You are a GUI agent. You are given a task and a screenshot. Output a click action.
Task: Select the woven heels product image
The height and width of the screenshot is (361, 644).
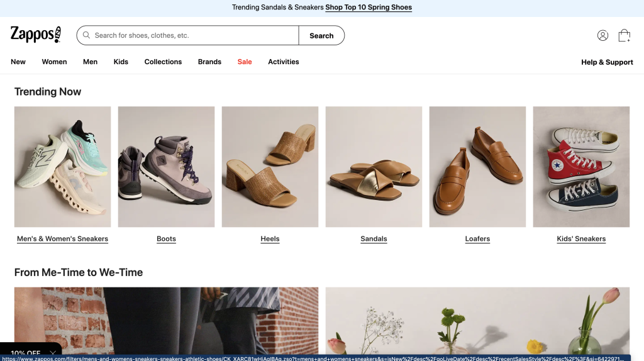[x=270, y=167]
